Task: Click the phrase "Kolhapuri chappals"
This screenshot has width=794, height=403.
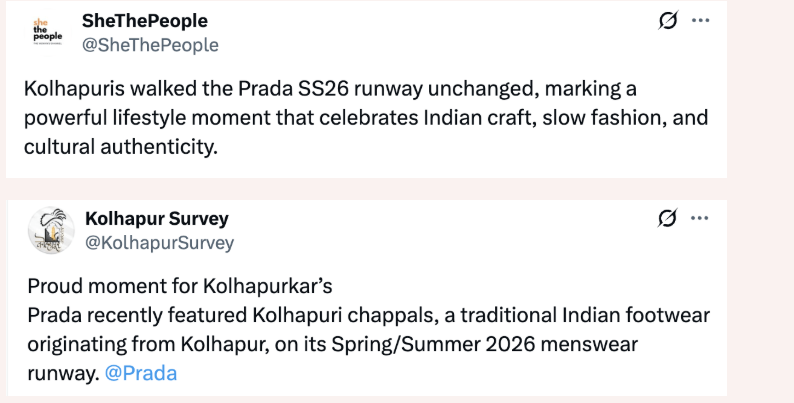Action: (354, 315)
